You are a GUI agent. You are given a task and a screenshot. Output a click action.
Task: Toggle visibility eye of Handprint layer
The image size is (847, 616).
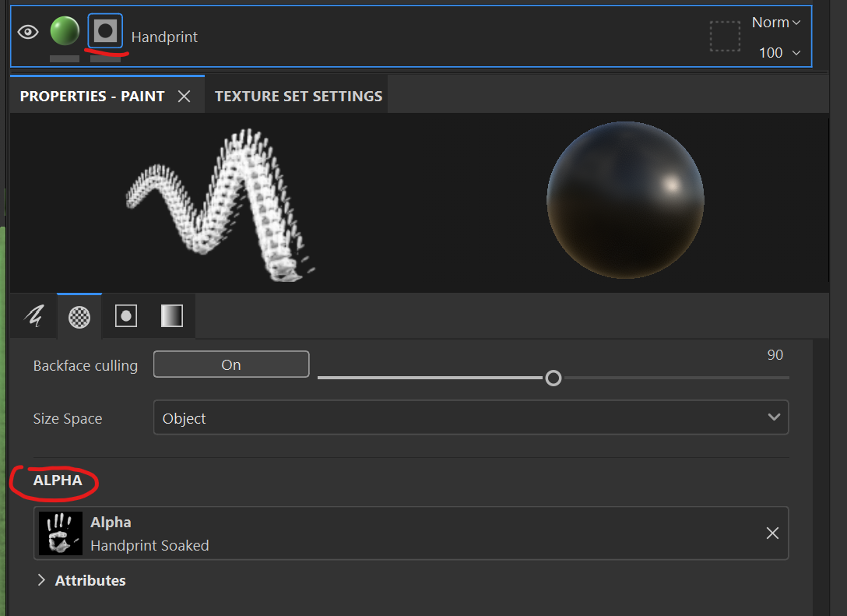(28, 33)
